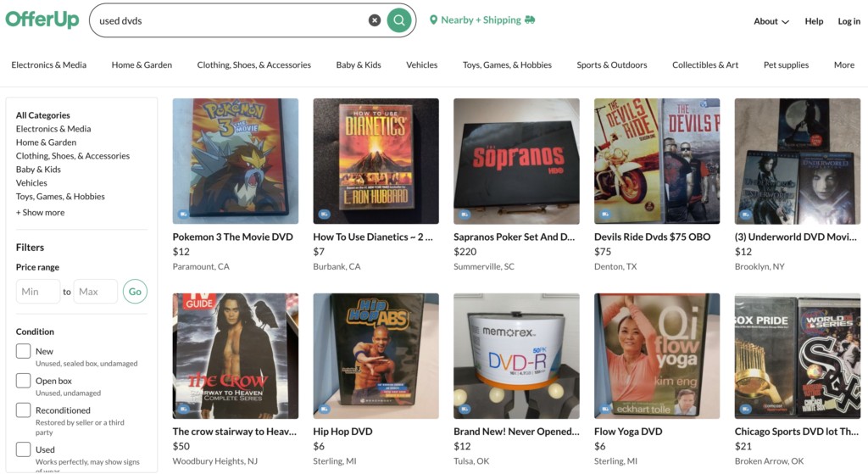This screenshot has height=474, width=868.
Task: Check the New condition checkbox
Action: tap(23, 351)
